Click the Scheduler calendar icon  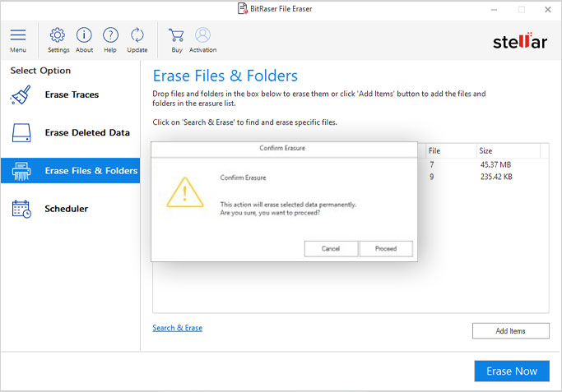click(x=21, y=209)
